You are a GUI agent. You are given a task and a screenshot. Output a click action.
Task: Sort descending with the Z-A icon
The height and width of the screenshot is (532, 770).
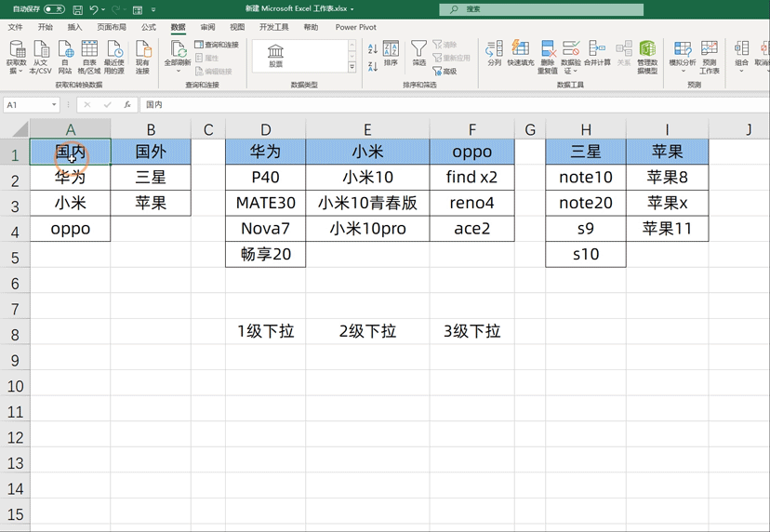coord(373,67)
